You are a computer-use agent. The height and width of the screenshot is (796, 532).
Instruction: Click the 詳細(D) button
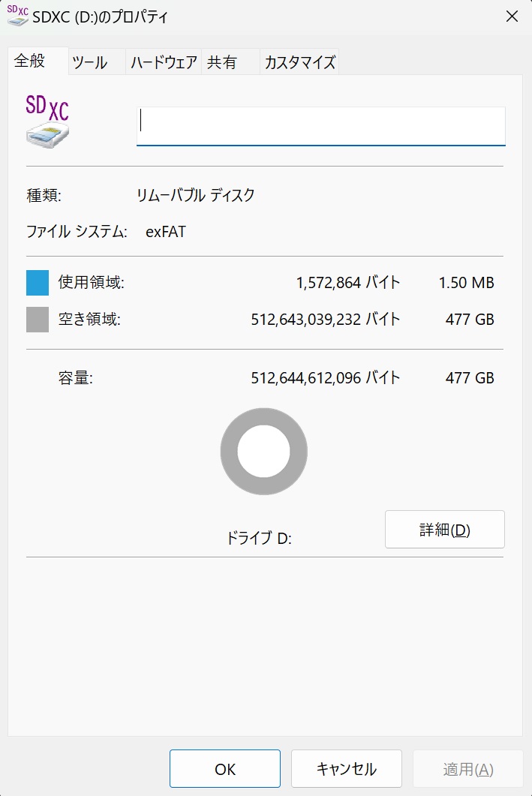coord(445,530)
